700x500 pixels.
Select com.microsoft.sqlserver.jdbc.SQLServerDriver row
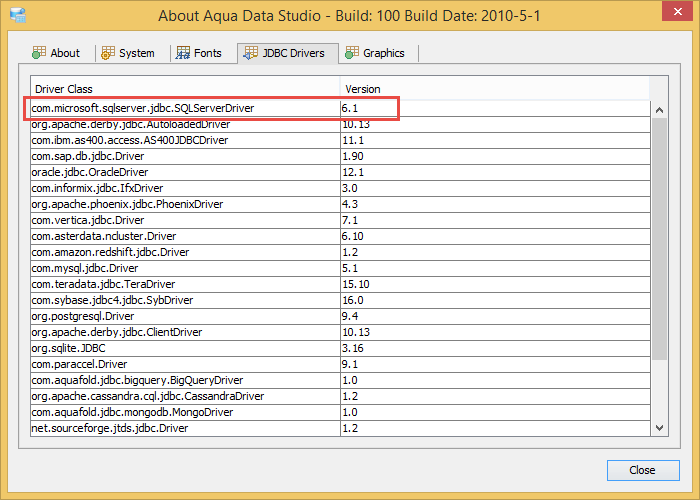pos(340,108)
